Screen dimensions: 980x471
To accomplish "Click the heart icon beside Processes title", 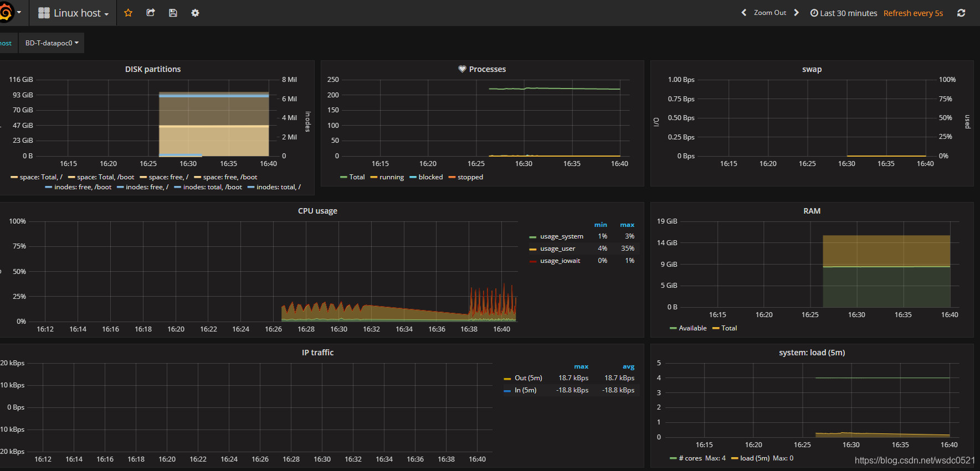I will pos(462,69).
